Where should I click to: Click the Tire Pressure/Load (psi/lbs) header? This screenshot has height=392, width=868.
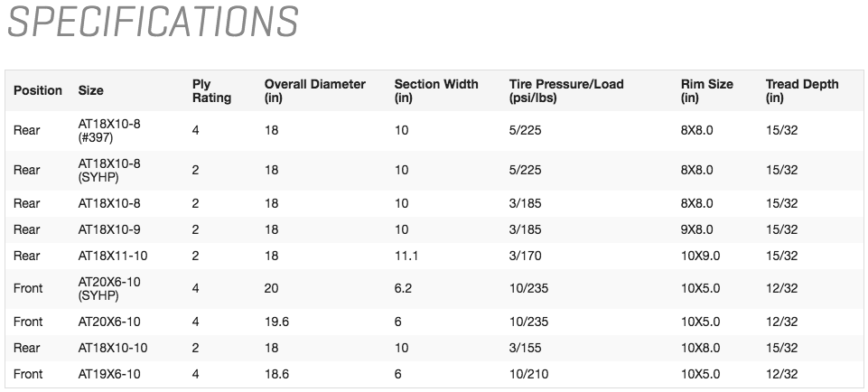(566, 90)
